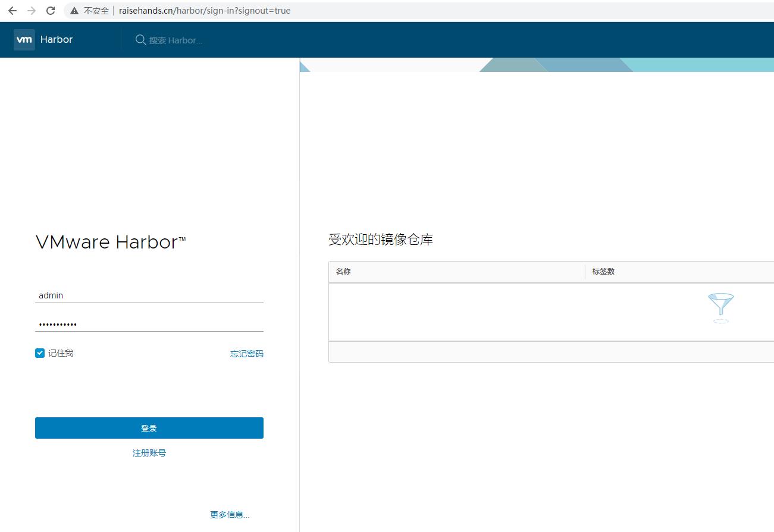Click the browser forward arrow
Screen dimensions: 774x532
pos(32,11)
